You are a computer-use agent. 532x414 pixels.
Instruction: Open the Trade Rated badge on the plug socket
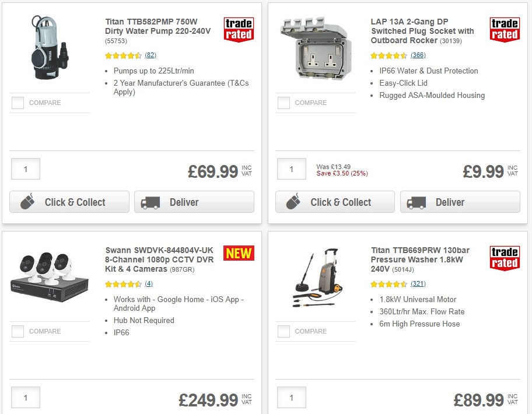click(504, 29)
